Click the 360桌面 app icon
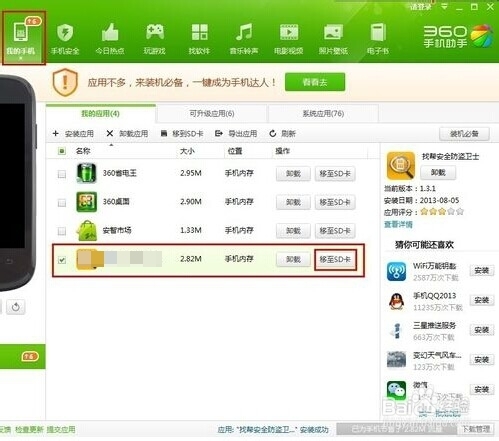499x441 pixels. click(x=86, y=202)
